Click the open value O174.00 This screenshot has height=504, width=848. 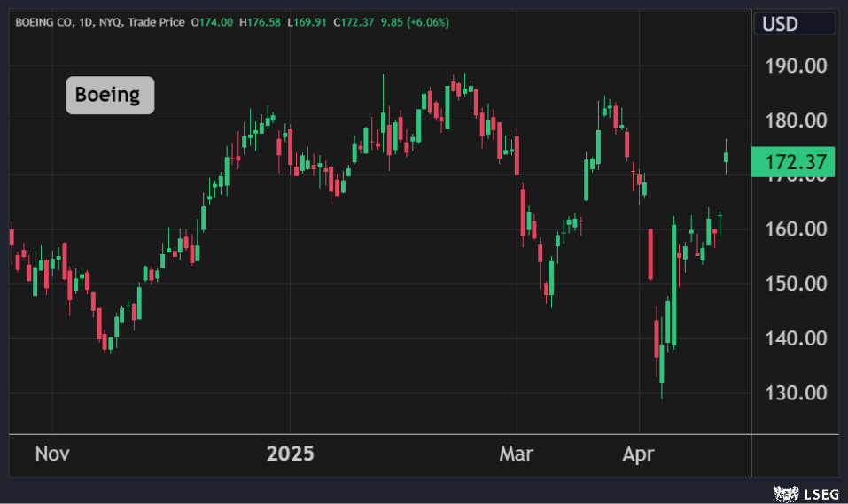pyautogui.click(x=213, y=22)
